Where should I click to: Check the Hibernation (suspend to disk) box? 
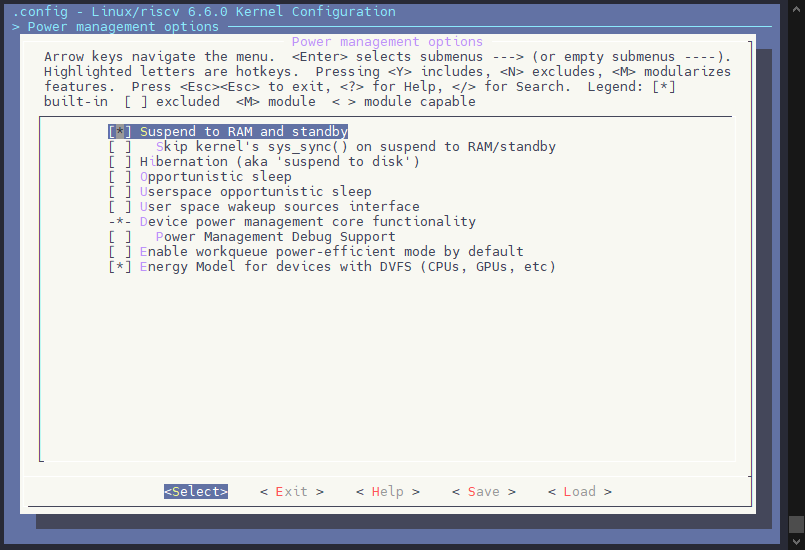tap(120, 162)
